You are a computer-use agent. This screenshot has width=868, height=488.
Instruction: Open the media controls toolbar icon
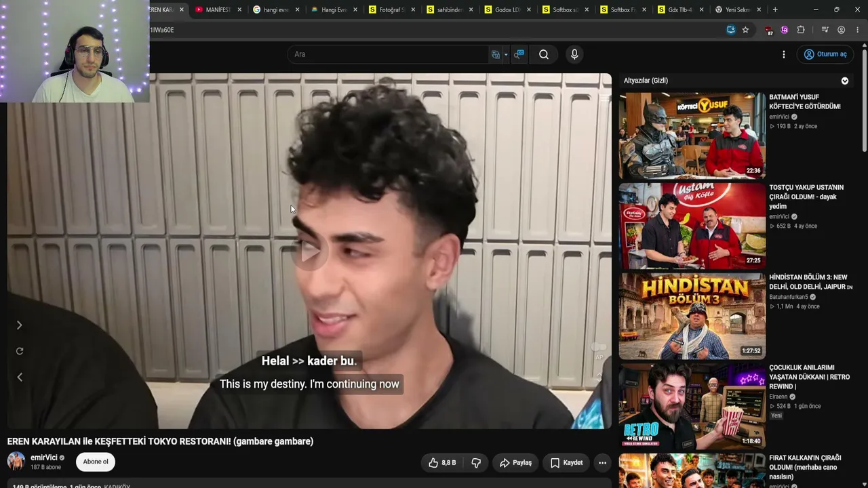825,30
